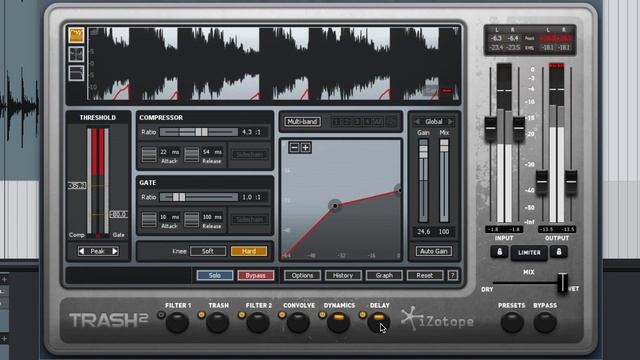640x360 pixels.
Task: Click the compressor Release knob icon
Action: point(191,155)
